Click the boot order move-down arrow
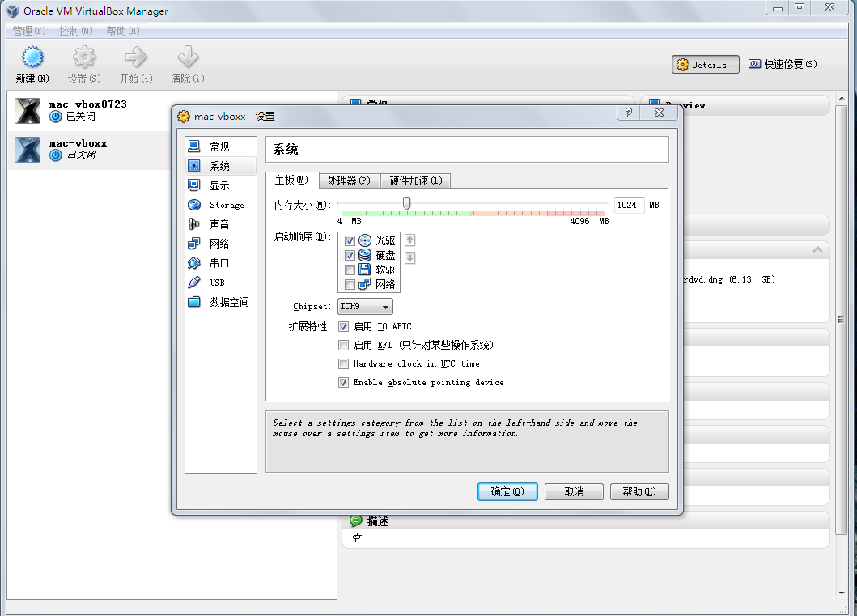This screenshot has height=616, width=857. coord(410,258)
